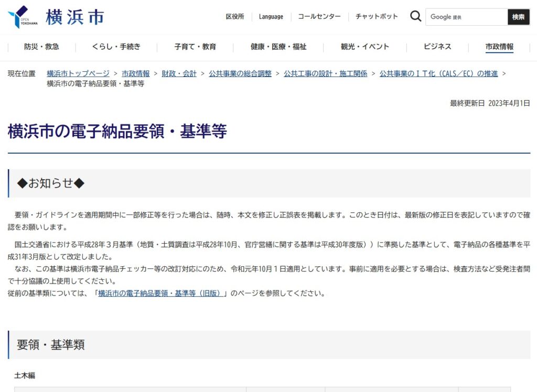The width and height of the screenshot is (537, 392).
Task: Click the magnifying glass search icon
Action: point(415,17)
